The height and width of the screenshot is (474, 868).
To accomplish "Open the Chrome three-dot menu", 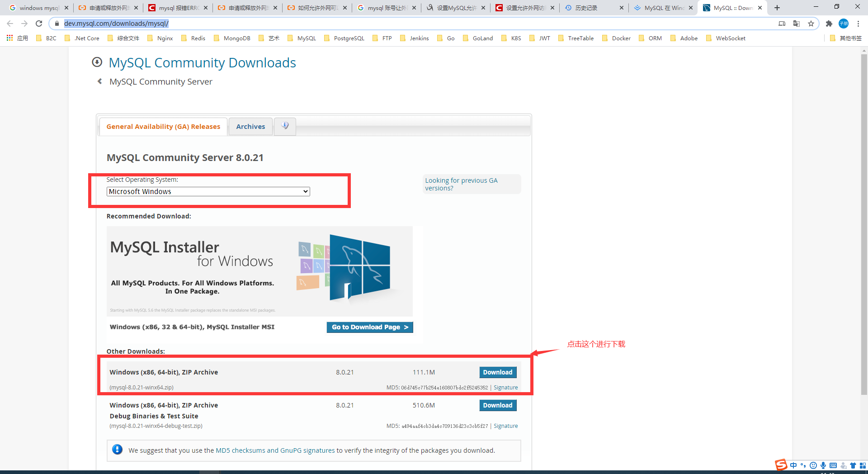I will 858,24.
